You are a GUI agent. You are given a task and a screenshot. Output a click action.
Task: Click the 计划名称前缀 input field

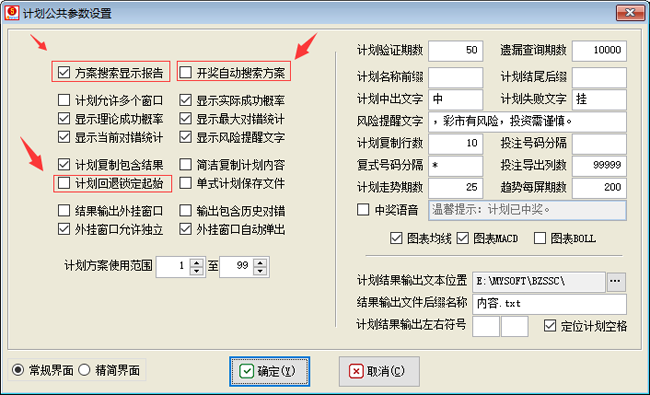pyautogui.click(x=456, y=77)
